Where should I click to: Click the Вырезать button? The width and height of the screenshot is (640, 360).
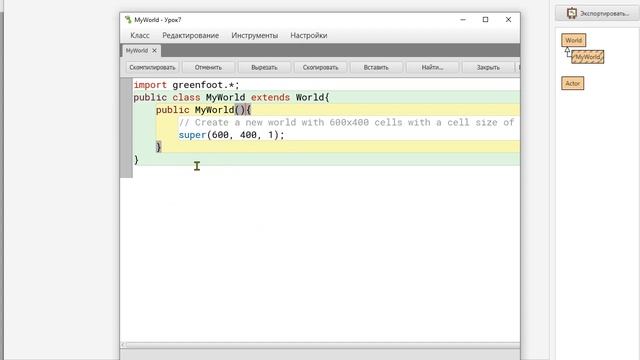tap(264, 67)
